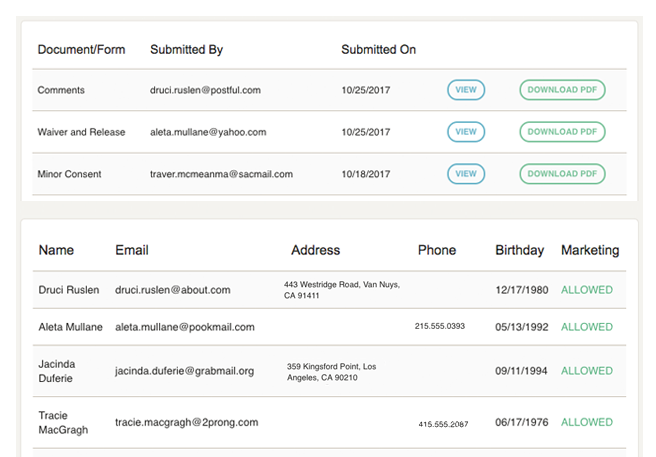View the Comments document

pyautogui.click(x=466, y=90)
